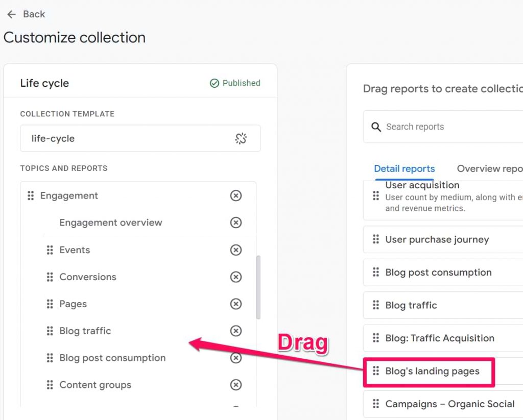Click the drag handle beside Engagement
523x420 pixels.
coord(31,195)
